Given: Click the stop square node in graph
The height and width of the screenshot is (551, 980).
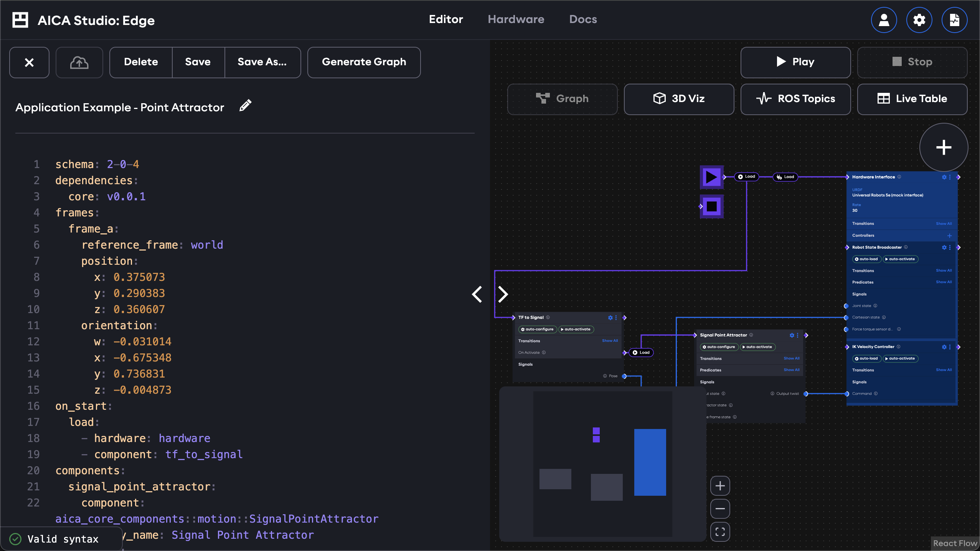Looking at the screenshot, I should (x=712, y=206).
